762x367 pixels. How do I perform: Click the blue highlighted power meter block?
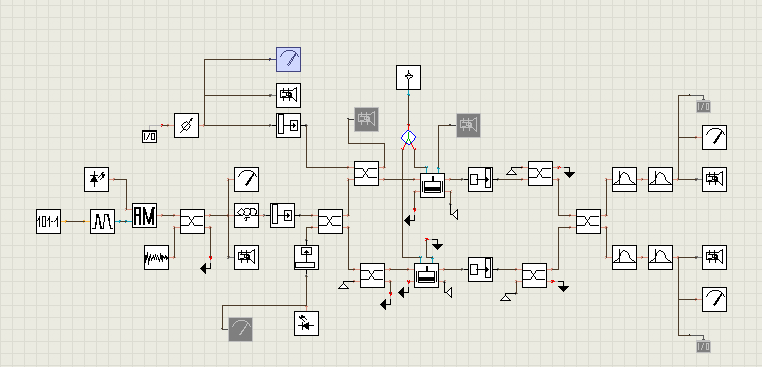pos(289,59)
